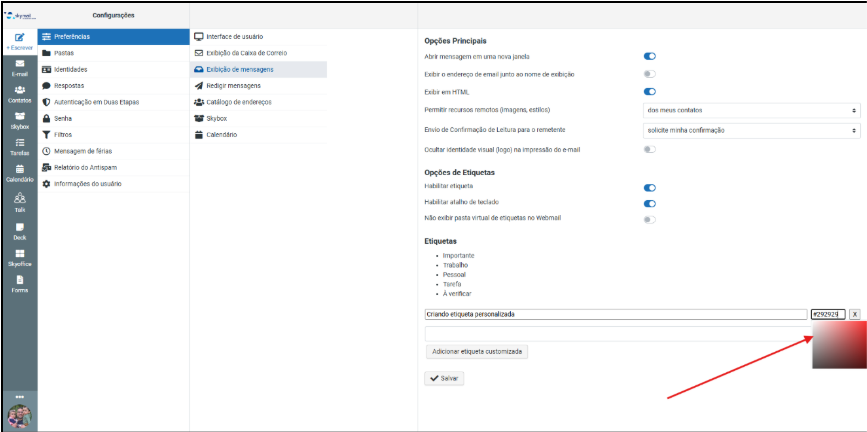The width and height of the screenshot is (867, 432).
Task: Select Filtros in the settings menu
Action: coord(63,134)
